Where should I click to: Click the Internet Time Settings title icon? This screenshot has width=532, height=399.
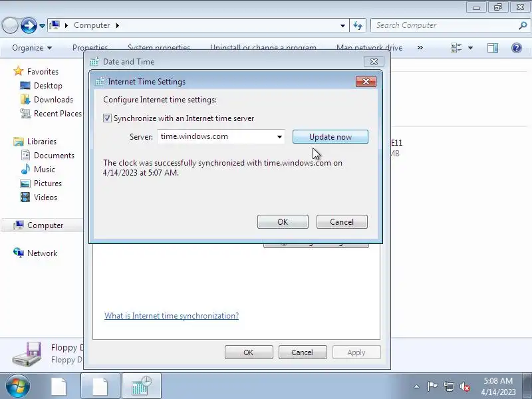[99, 81]
